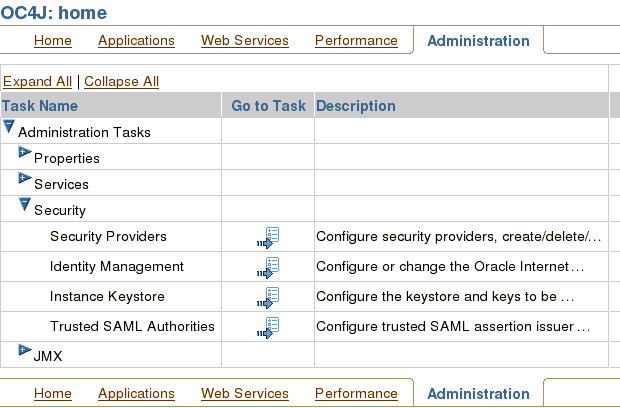Click Identity Management go-to-task icon

tap(268, 267)
